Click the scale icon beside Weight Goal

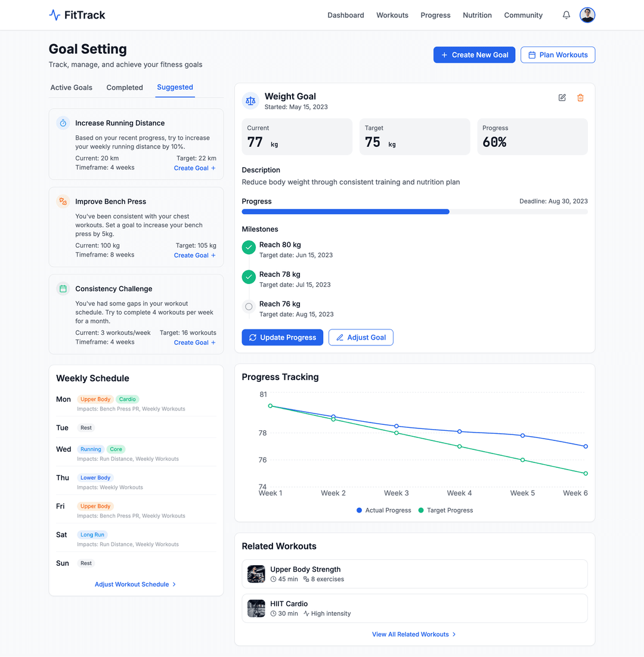[250, 101]
